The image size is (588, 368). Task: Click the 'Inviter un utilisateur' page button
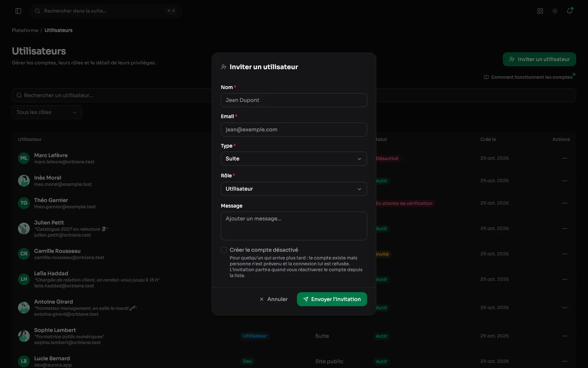(x=539, y=59)
